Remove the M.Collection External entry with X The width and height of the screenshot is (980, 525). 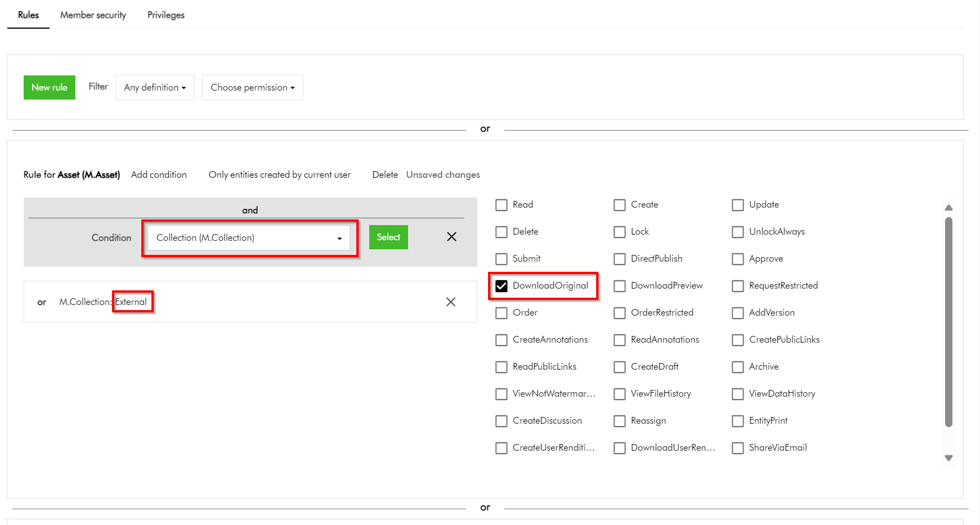click(x=451, y=302)
